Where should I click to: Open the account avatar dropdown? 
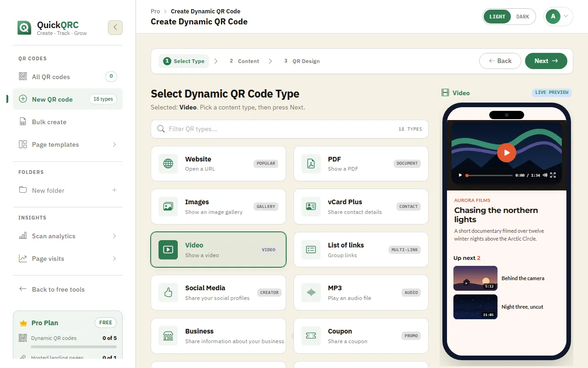click(558, 17)
